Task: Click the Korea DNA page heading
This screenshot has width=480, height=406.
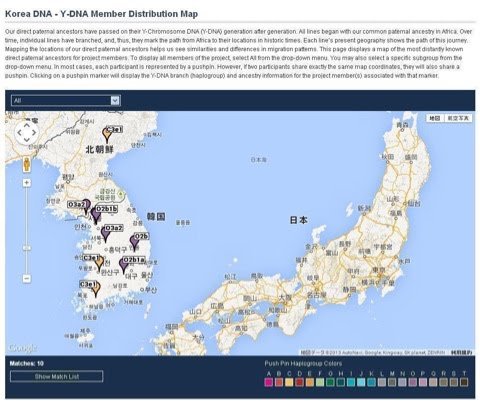Action: [102, 14]
